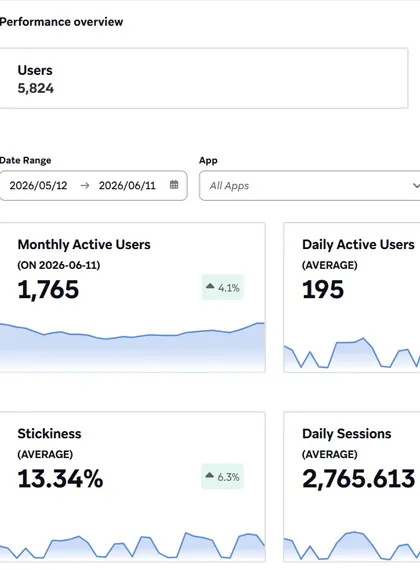Click the stickiness value 13.34%
Viewport: 420px width, 570px height.
pos(60,478)
